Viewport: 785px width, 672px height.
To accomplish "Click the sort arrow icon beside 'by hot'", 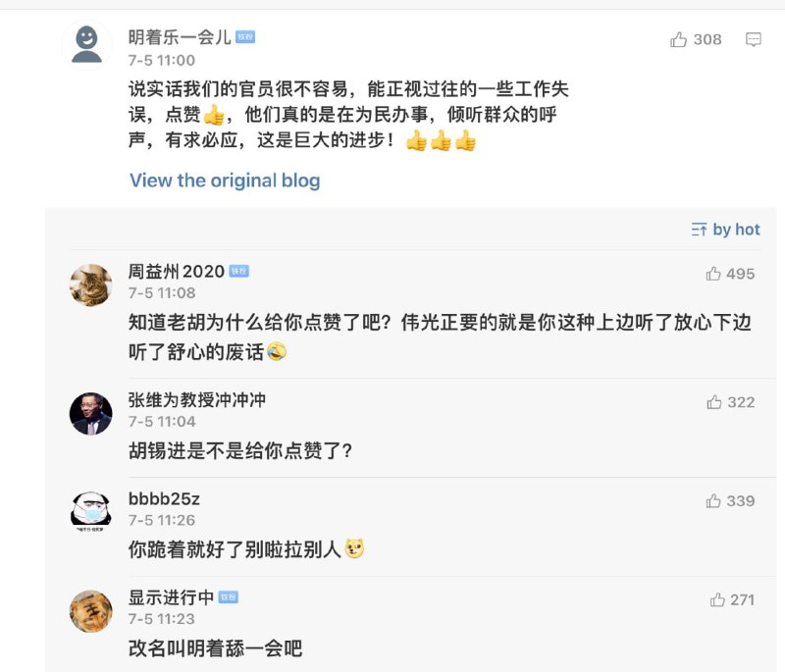I will 700,229.
